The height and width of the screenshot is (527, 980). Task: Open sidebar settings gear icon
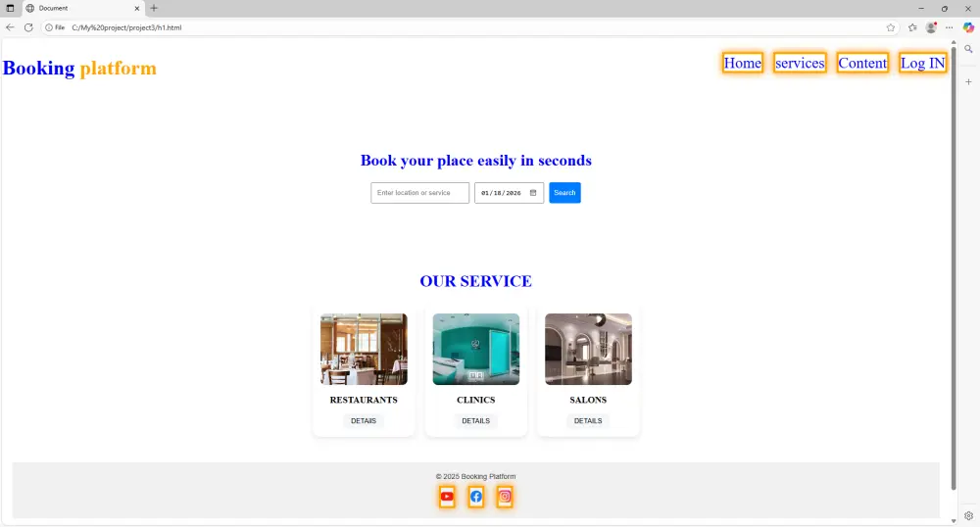(968, 516)
